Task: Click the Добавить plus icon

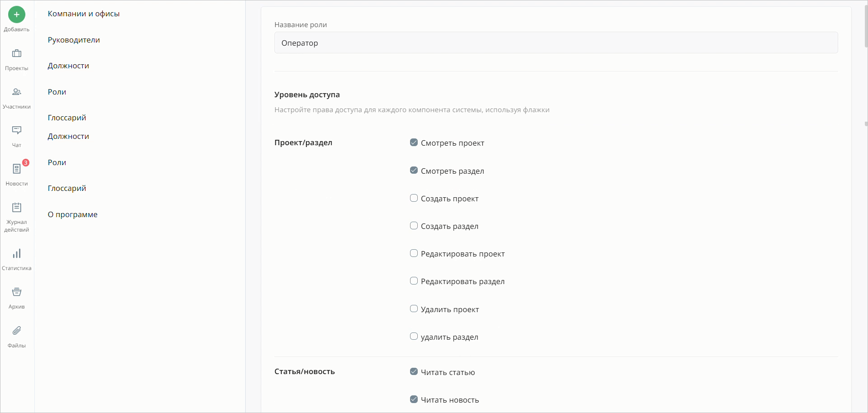Action: pyautogui.click(x=16, y=14)
